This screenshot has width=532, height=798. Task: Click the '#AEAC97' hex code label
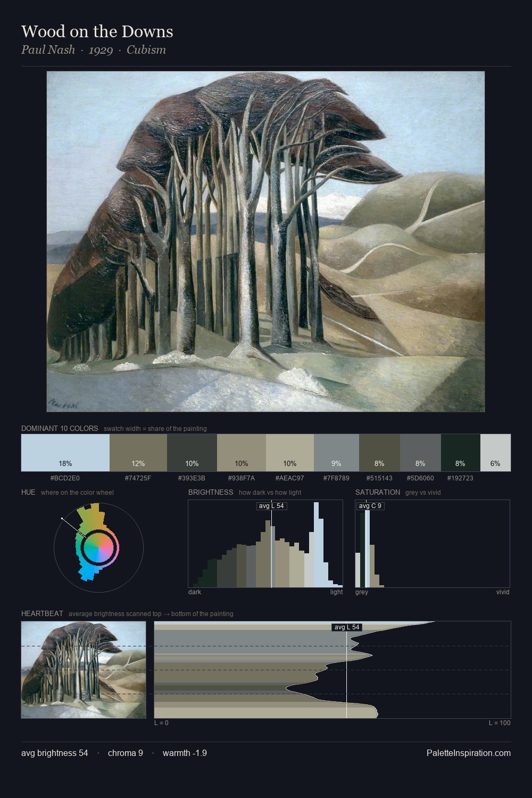(x=290, y=478)
